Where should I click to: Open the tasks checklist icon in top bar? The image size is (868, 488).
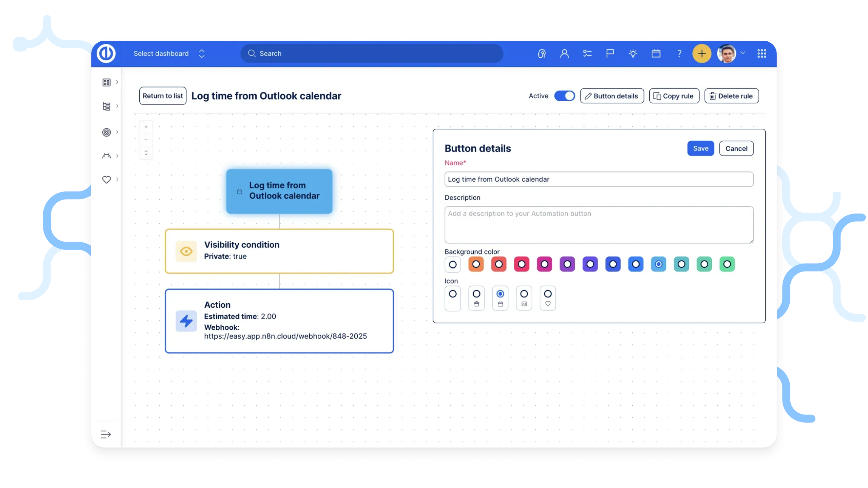pos(587,53)
